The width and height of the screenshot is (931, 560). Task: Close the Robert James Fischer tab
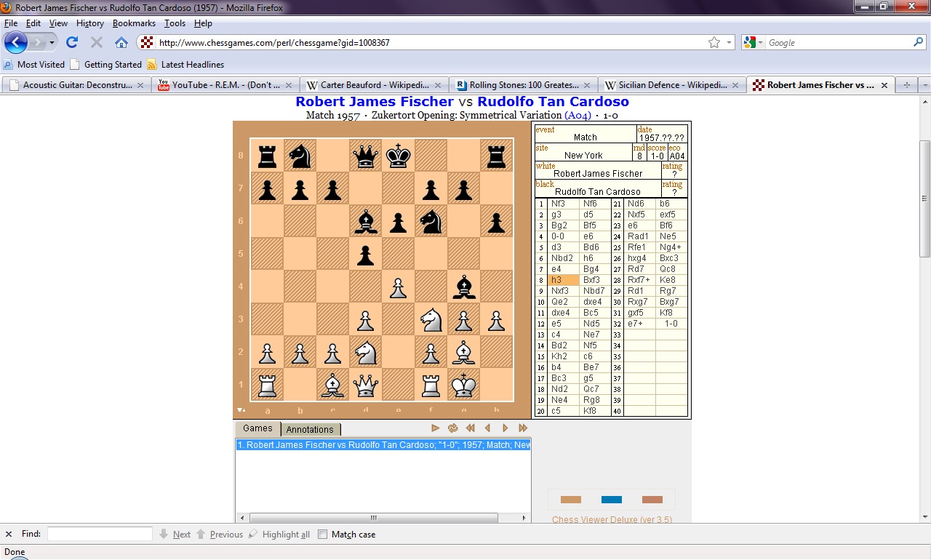884,85
